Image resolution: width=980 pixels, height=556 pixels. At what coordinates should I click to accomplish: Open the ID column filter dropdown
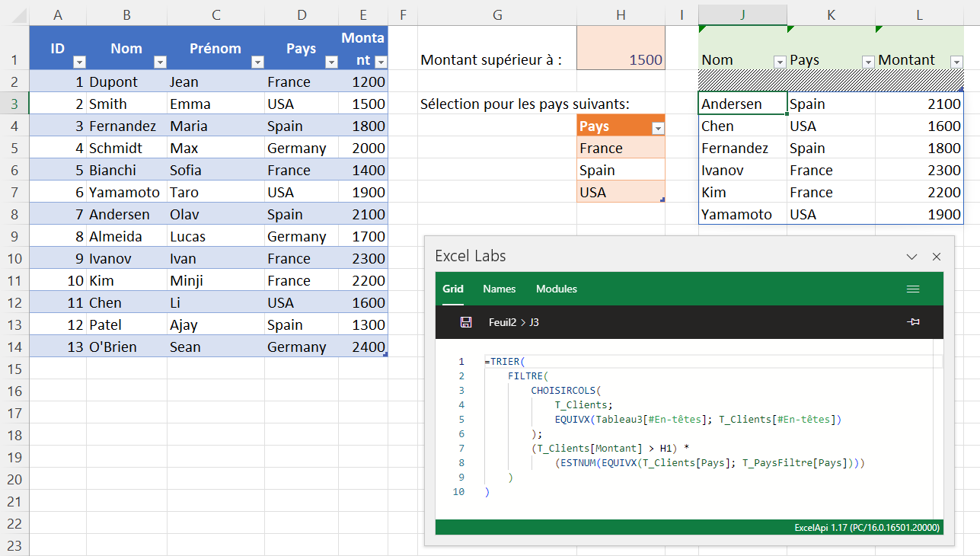[79, 62]
